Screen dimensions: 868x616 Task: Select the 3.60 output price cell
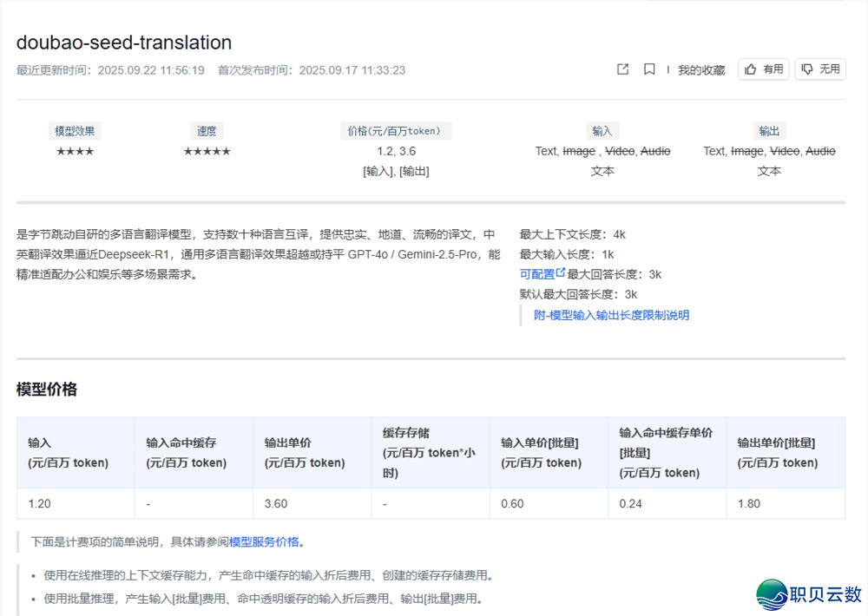(x=276, y=503)
